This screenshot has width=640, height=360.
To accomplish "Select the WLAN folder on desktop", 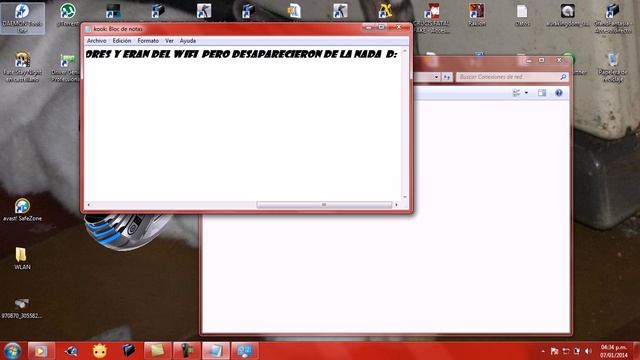I will pyautogui.click(x=22, y=258).
